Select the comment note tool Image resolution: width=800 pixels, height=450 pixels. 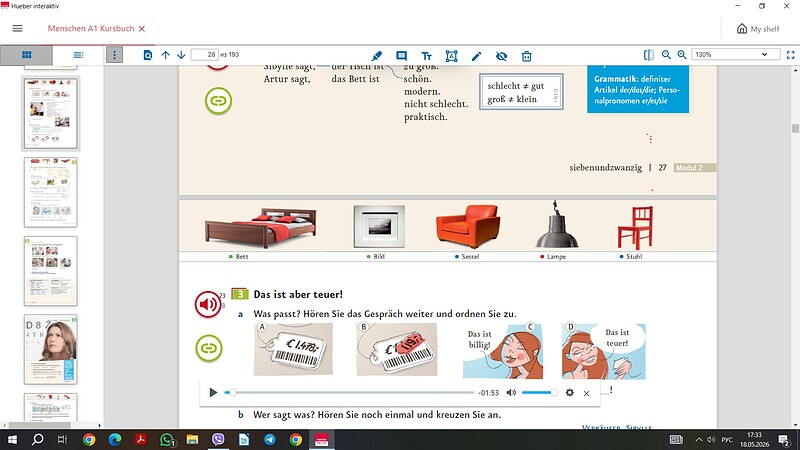coord(402,56)
